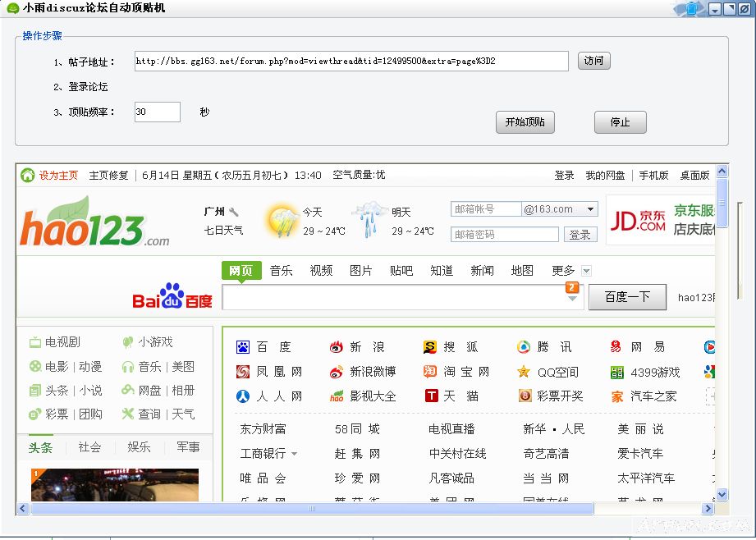Open QQ空间 via the yellow star icon
Viewport: 756px width, 540px height.
525,371
